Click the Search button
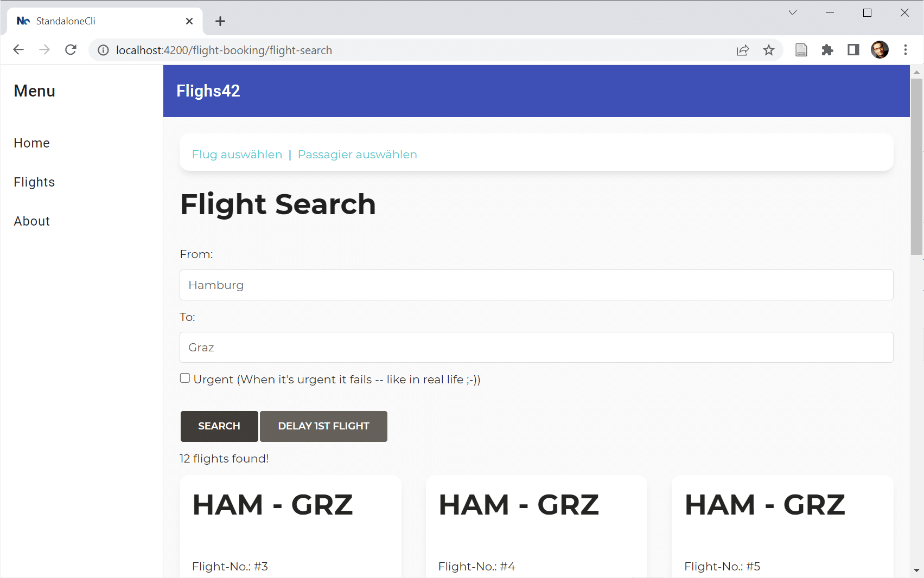 tap(219, 426)
